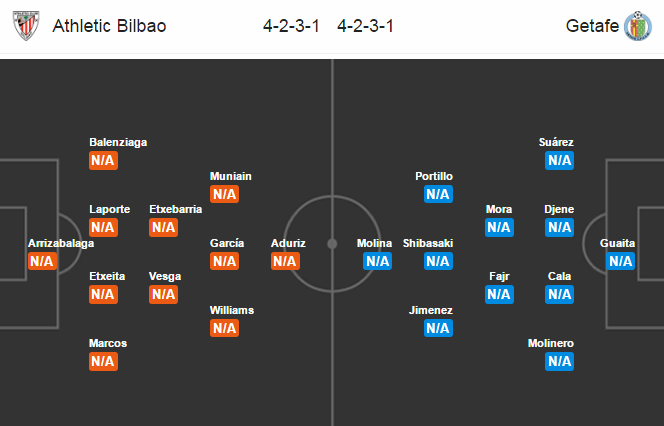Select Guaita's blue N/A rating badge
Viewport: 664px width, 426px height.
click(x=621, y=261)
